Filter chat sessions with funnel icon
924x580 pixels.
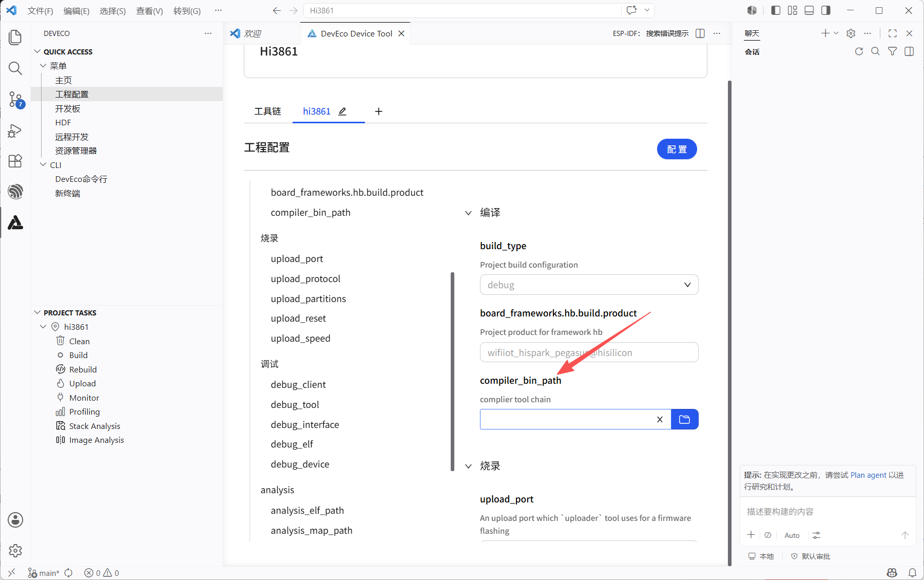(x=893, y=51)
